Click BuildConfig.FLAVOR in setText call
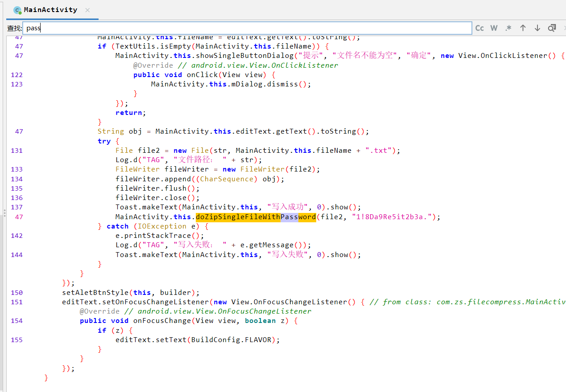 coord(231,340)
